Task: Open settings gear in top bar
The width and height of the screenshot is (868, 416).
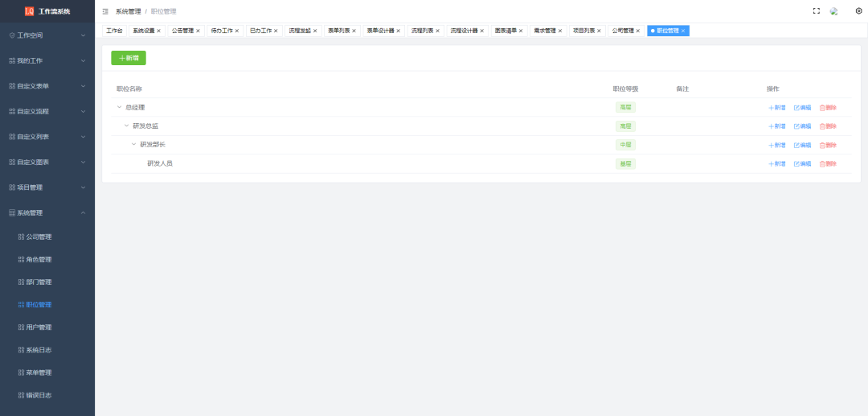Action: point(858,11)
